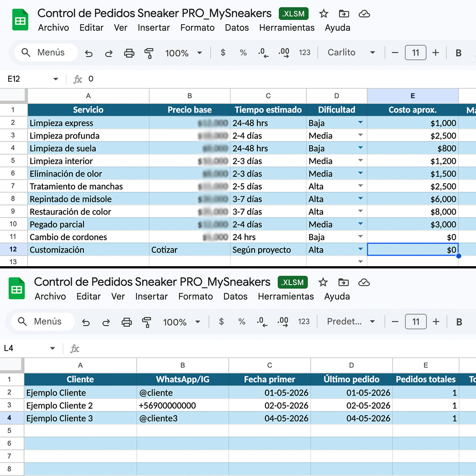
Task: Click font size field 11 in top window
Action: [x=415, y=53]
